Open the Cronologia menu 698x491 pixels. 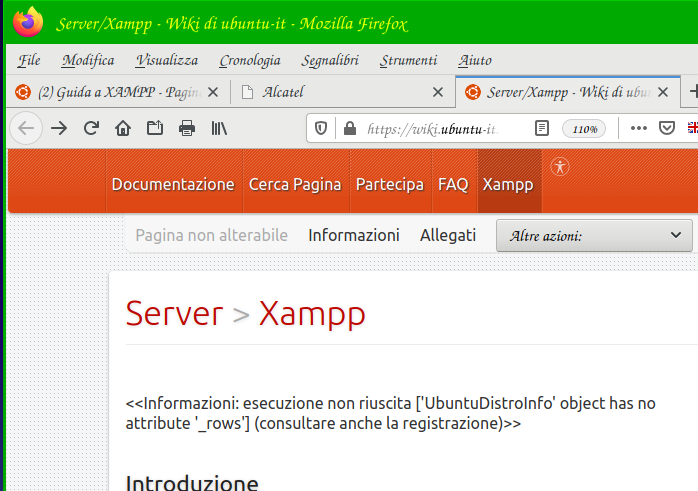point(250,60)
